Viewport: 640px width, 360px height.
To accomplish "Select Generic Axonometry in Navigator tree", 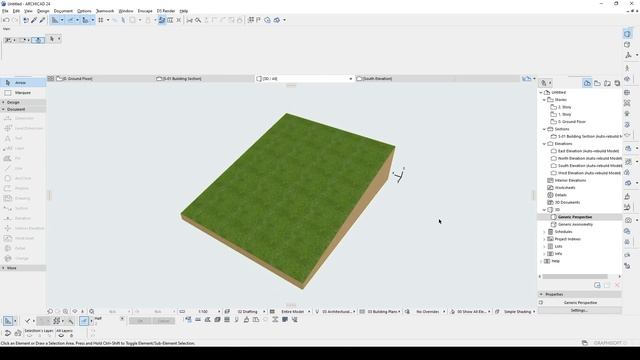I will pos(575,224).
